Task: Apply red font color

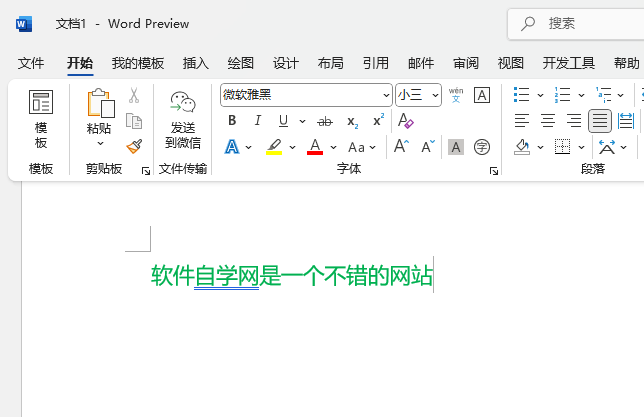Action: click(315, 147)
